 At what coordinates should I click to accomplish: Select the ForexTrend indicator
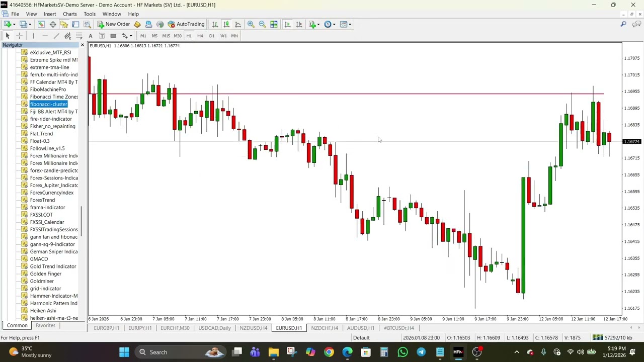[x=42, y=200]
